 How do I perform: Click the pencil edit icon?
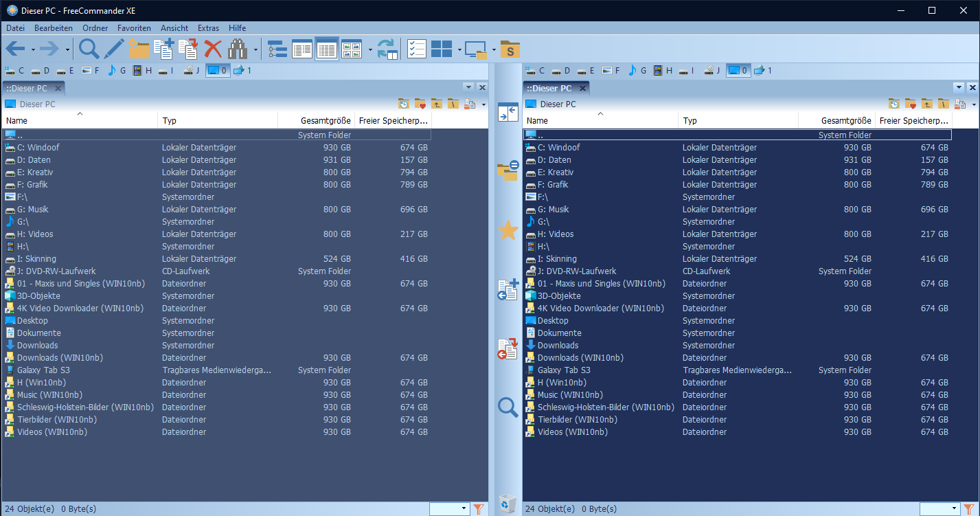tap(114, 49)
